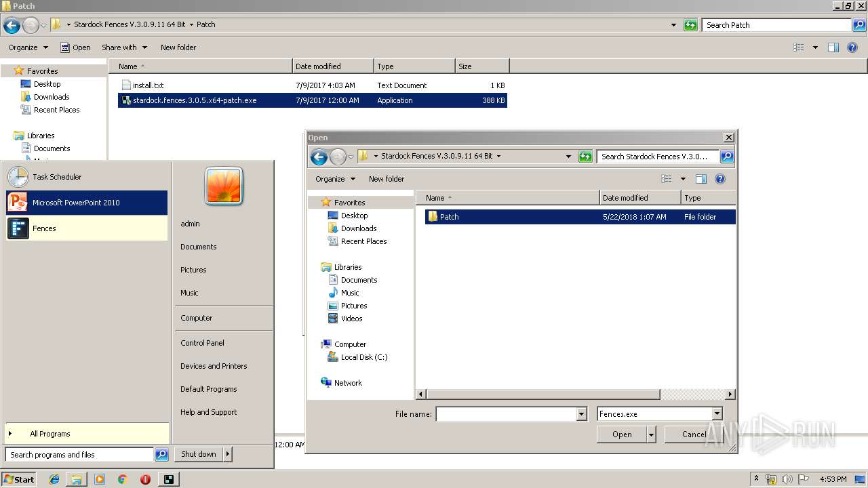The height and width of the screenshot is (488, 868).
Task: Select Network in Open dialog tree
Action: tap(348, 383)
